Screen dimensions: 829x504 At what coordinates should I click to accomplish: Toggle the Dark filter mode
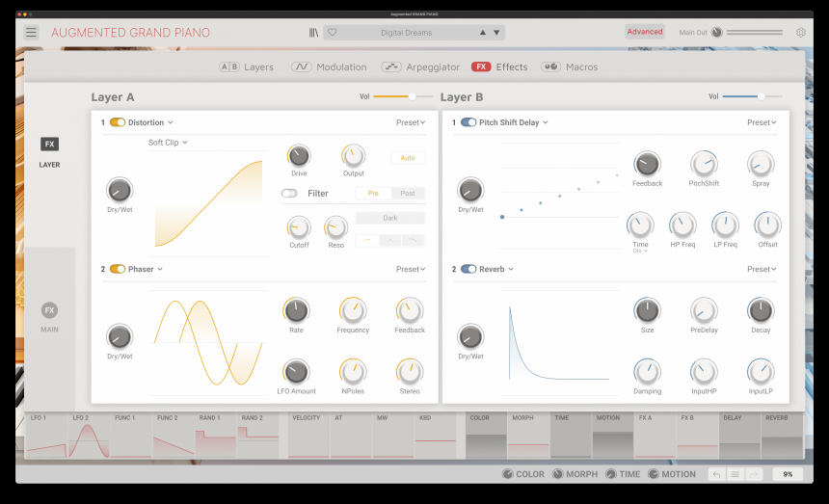(390, 218)
